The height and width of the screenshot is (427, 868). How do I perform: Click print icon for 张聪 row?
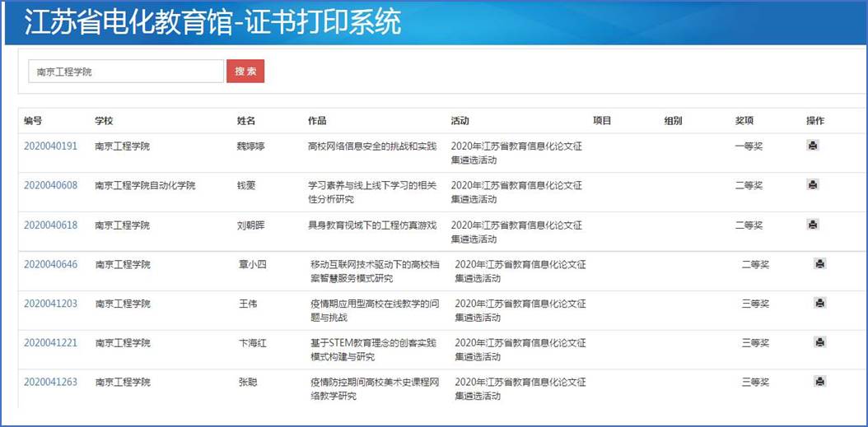point(819,382)
